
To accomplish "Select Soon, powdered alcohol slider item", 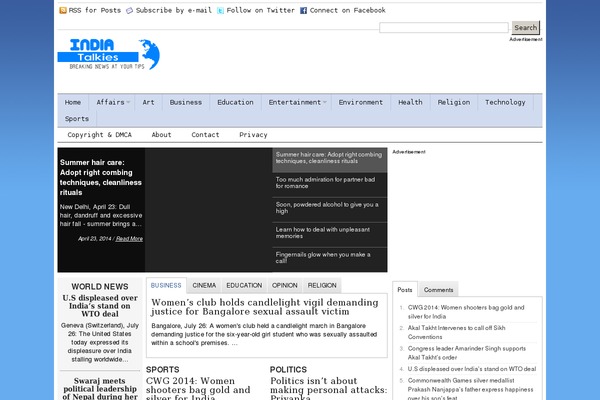I will (x=329, y=208).
